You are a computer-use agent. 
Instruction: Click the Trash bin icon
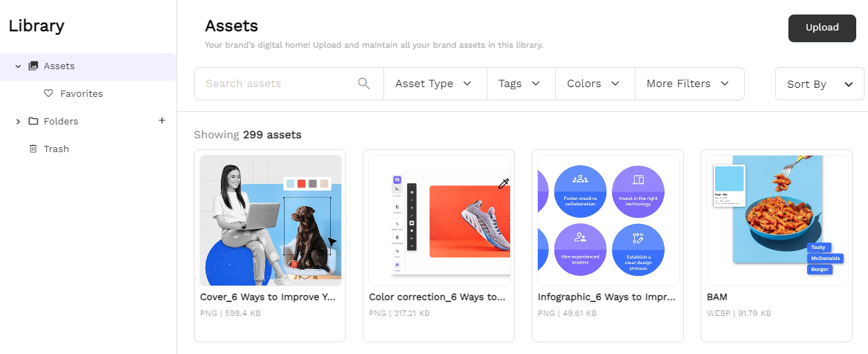(x=33, y=149)
